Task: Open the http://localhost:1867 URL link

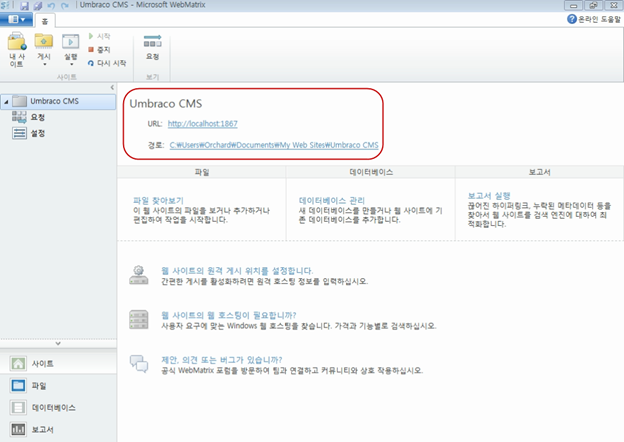Action: click(x=203, y=124)
